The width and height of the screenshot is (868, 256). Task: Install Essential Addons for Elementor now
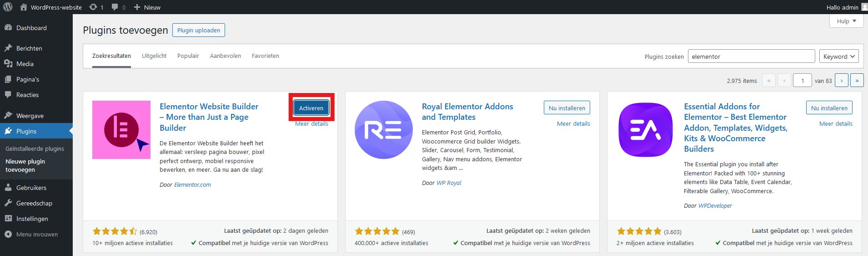click(x=829, y=108)
